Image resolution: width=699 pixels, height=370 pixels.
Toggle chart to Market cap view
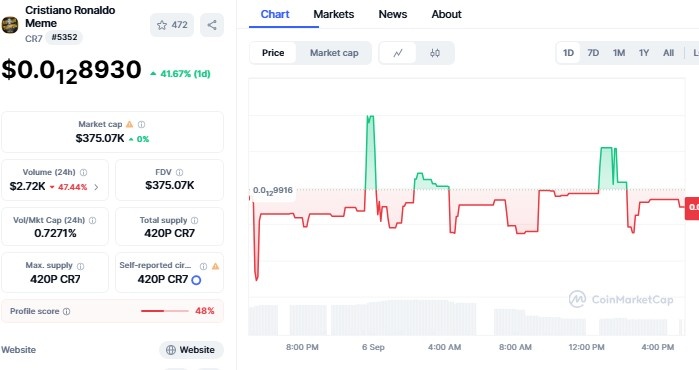point(334,53)
